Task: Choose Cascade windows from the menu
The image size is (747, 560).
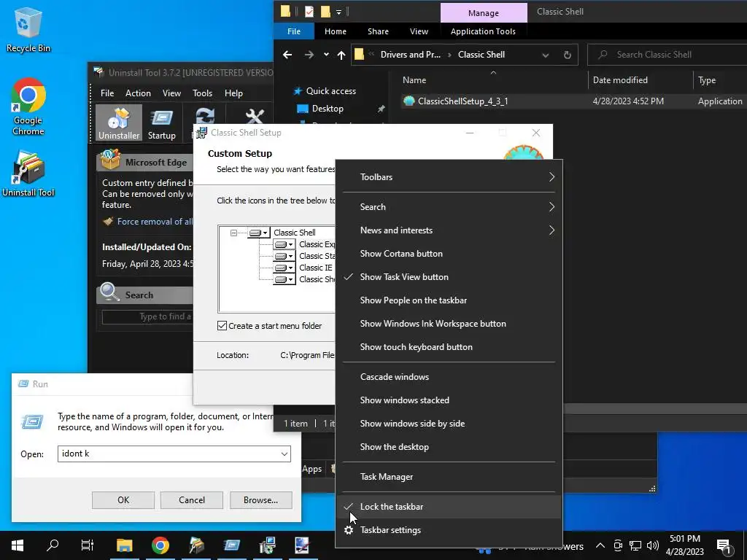Action: click(x=449, y=377)
